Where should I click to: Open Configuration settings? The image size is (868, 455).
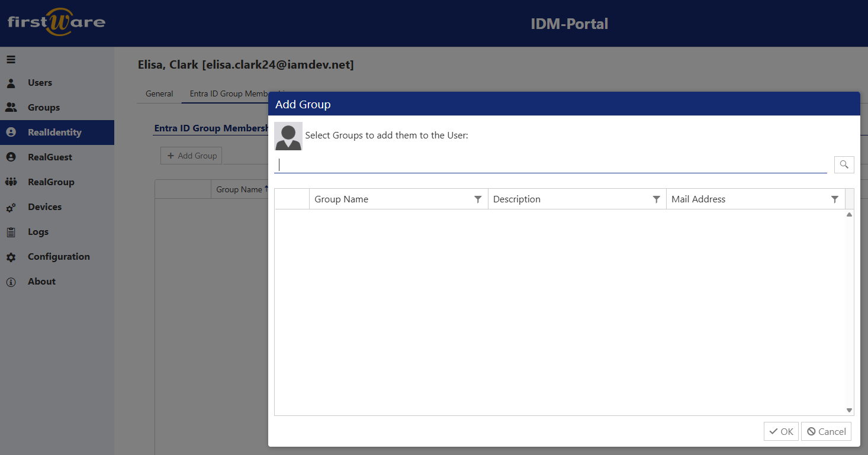click(59, 257)
